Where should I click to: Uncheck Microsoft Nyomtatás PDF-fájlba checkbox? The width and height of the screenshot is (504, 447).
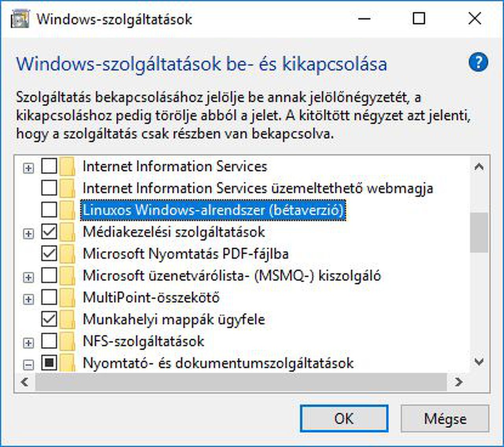[x=49, y=254]
